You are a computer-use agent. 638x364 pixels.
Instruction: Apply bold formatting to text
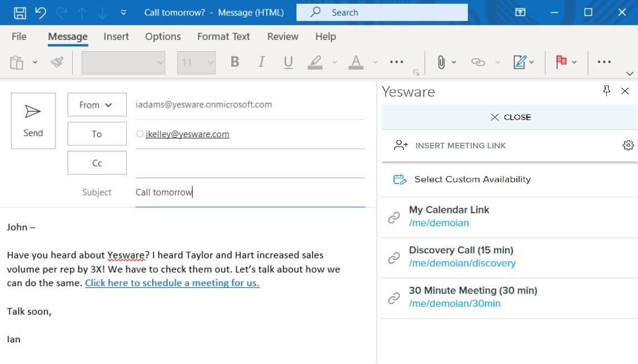coord(234,62)
